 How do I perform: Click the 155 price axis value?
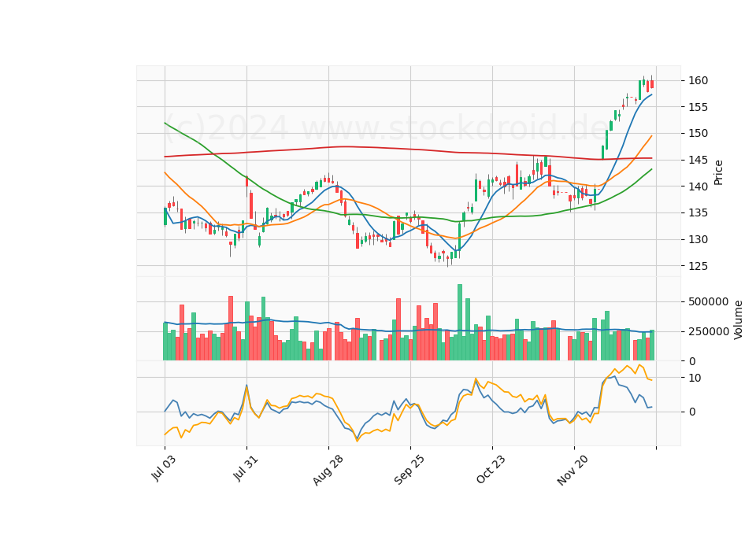(698, 107)
